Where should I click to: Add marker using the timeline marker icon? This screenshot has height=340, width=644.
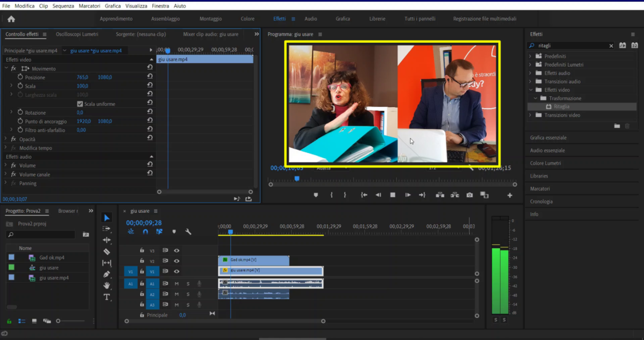(x=174, y=232)
